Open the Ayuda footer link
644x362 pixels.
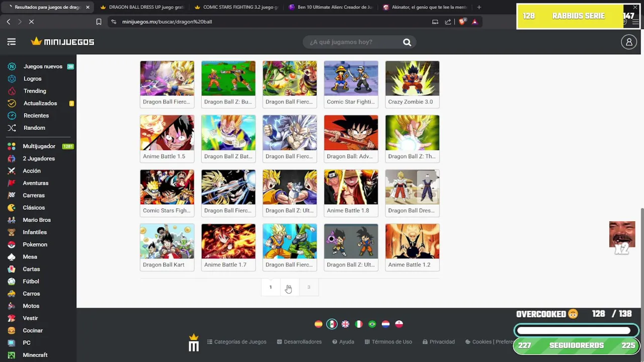pyautogui.click(x=343, y=342)
